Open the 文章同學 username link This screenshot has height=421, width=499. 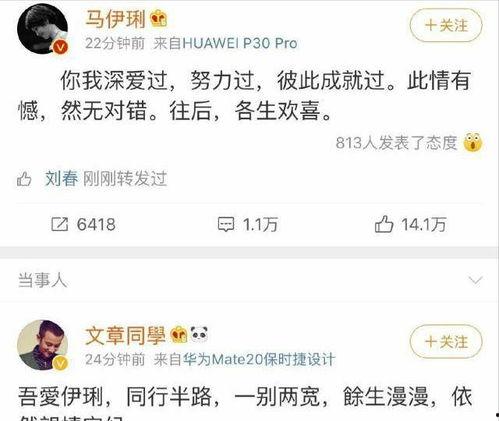[125, 335]
